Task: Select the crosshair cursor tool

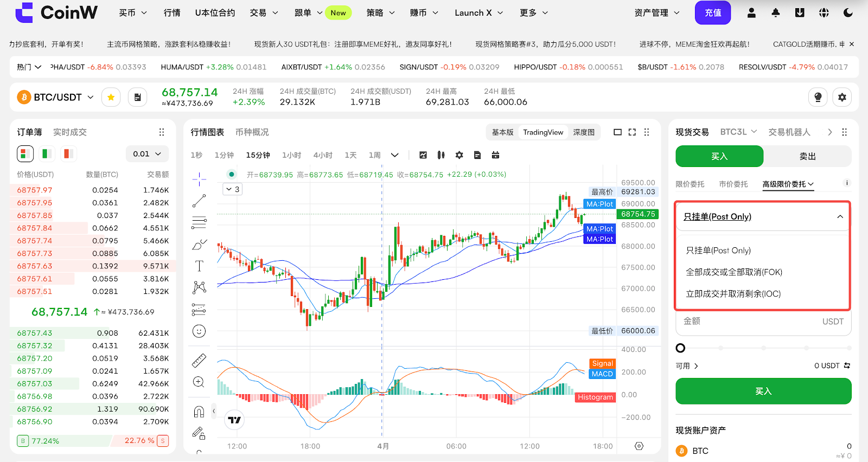Action: pyautogui.click(x=199, y=179)
